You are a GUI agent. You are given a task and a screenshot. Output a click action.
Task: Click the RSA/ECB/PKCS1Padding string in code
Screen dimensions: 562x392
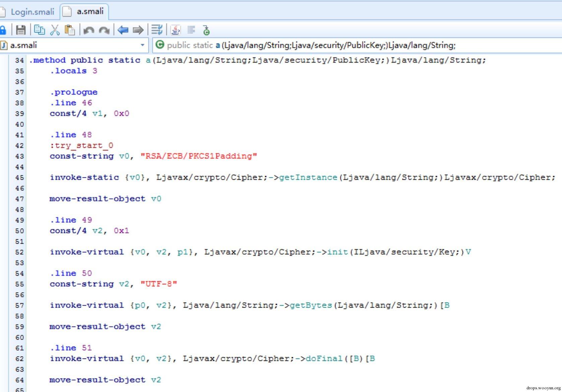pyautogui.click(x=199, y=156)
